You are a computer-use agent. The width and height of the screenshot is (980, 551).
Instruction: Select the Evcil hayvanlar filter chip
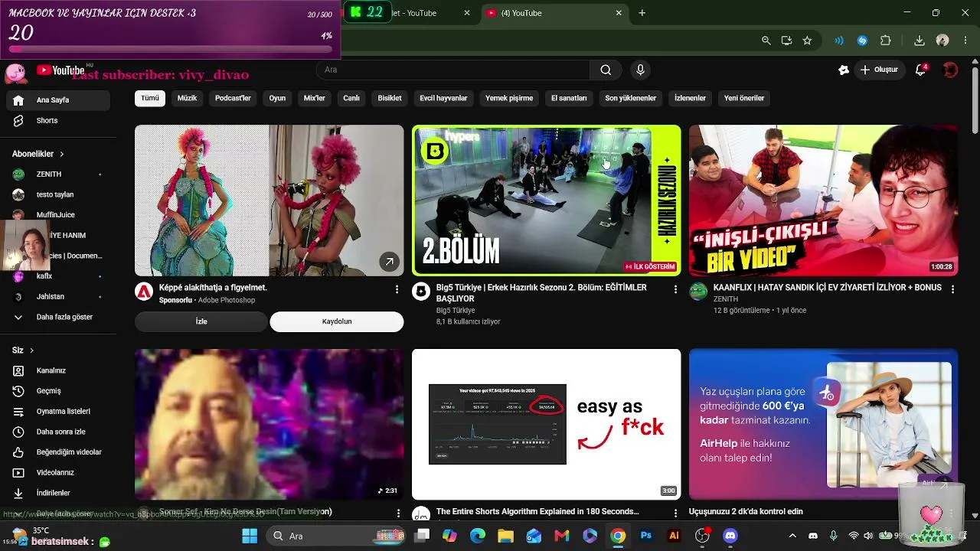point(443,98)
